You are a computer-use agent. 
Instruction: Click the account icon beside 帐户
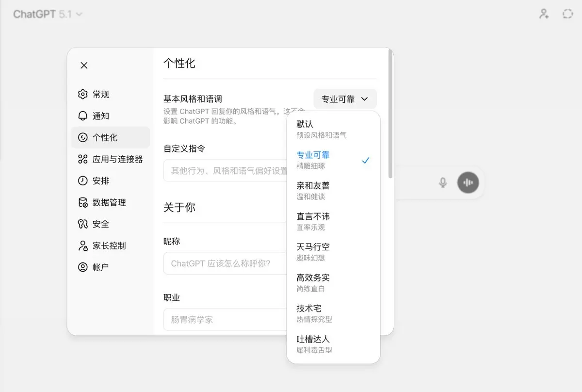point(83,267)
